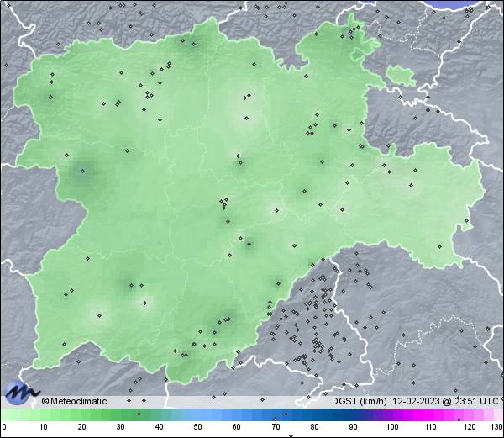The height and width of the screenshot is (438, 504).
Task: Click the legend value 80
Action: tap(314, 427)
